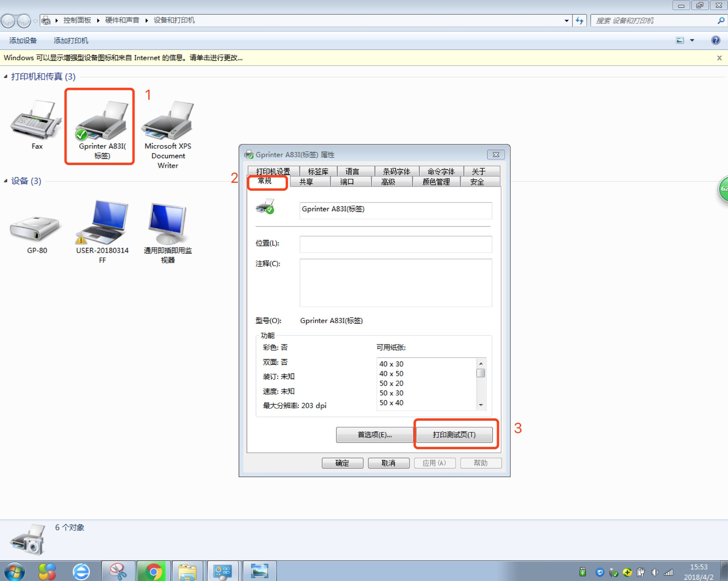
Task: Open the Snipping Tool taskbar icon
Action: point(118,572)
